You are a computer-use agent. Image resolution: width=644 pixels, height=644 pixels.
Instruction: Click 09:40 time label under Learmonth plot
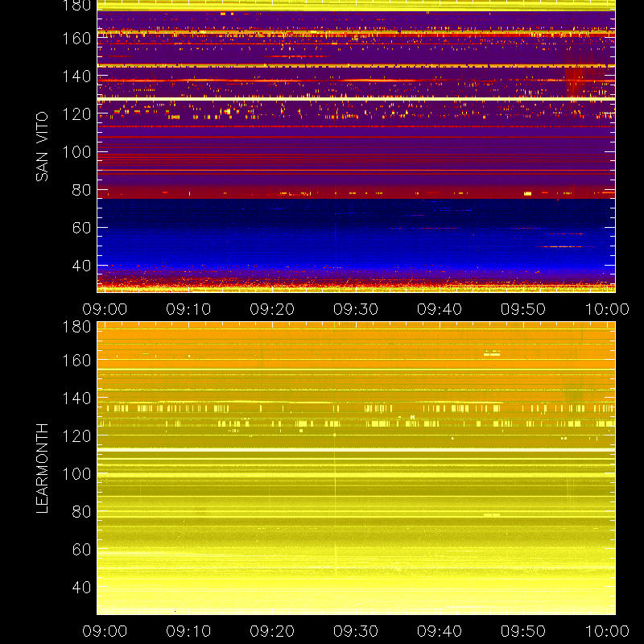[x=440, y=631]
